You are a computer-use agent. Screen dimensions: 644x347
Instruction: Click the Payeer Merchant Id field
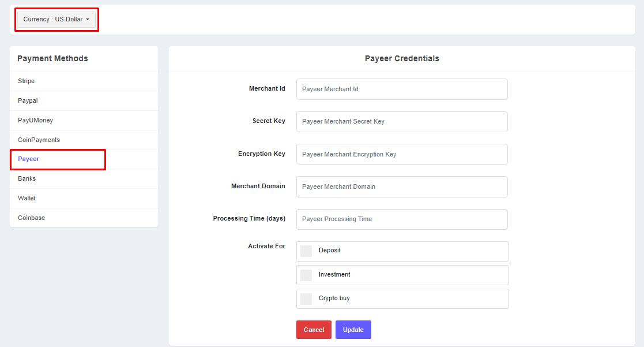[402, 89]
